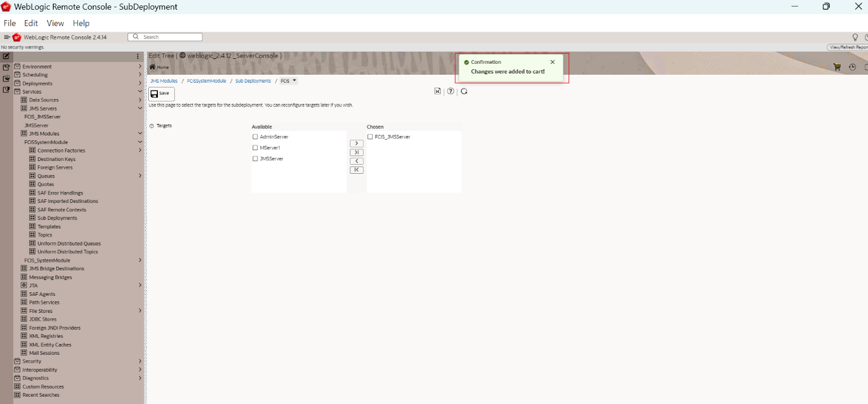Click the Search input field

tap(165, 37)
